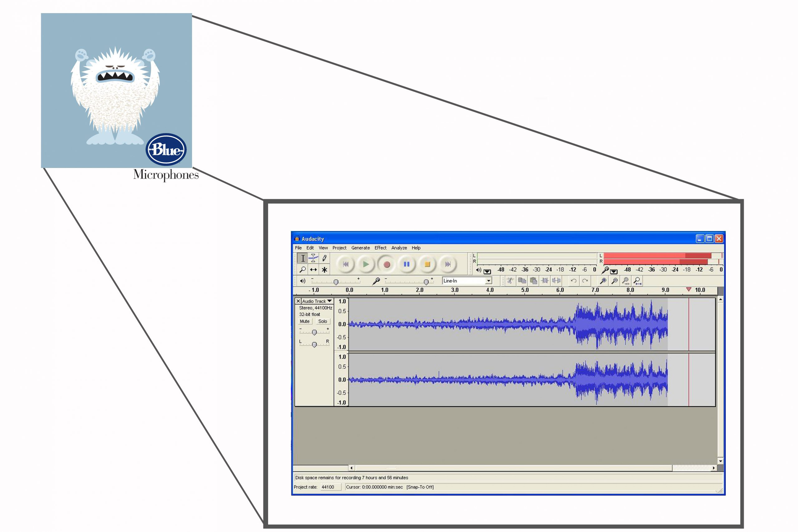Open the output meter dropdown arrow

coord(487,271)
